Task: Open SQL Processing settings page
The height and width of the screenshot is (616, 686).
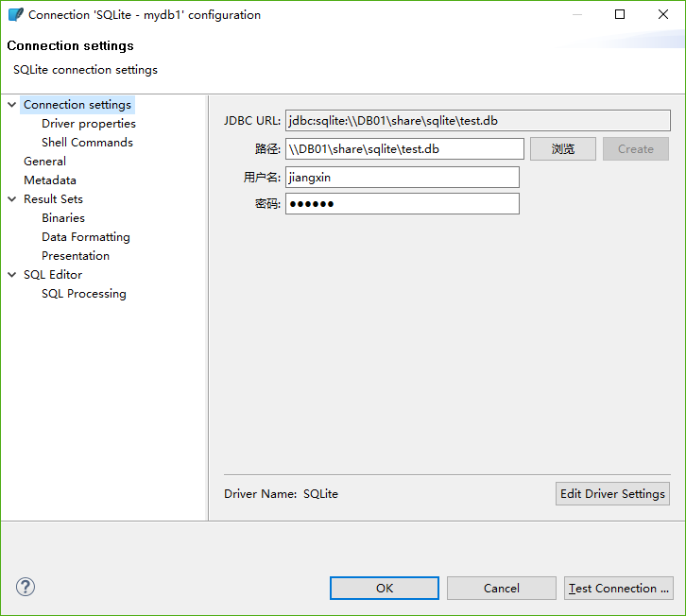Action: click(84, 294)
